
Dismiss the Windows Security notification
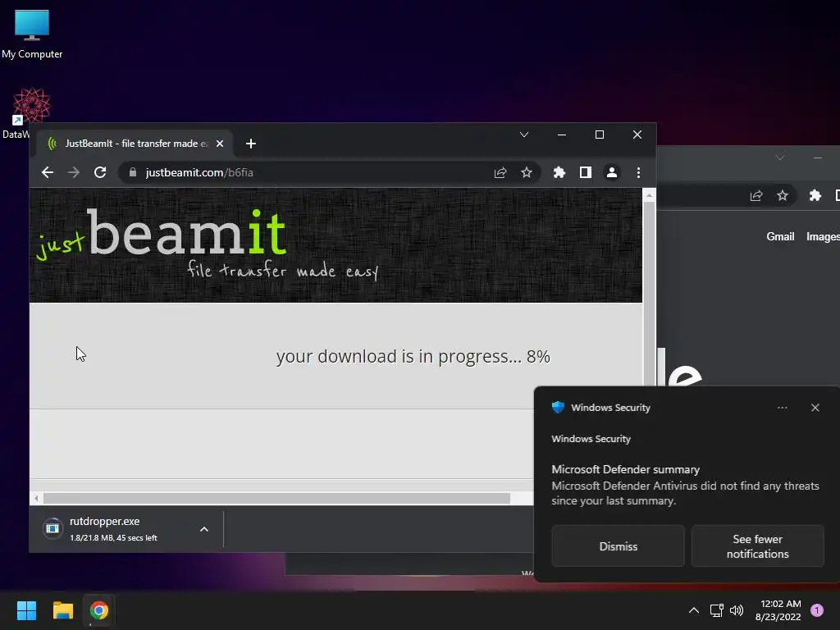[x=619, y=546]
